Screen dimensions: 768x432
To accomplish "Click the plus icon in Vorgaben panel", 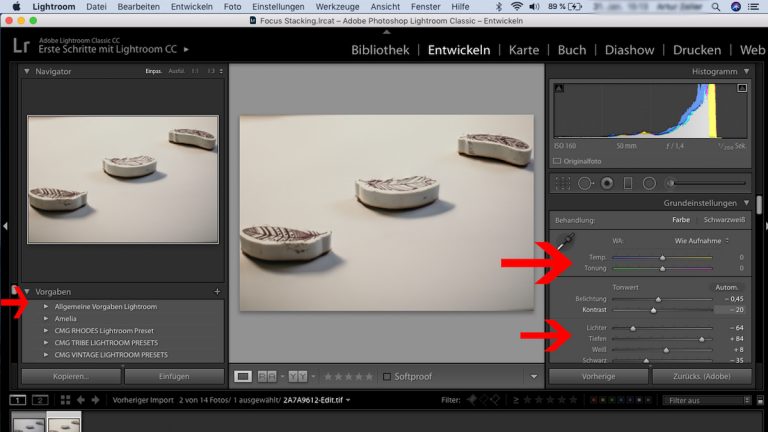I will (217, 291).
